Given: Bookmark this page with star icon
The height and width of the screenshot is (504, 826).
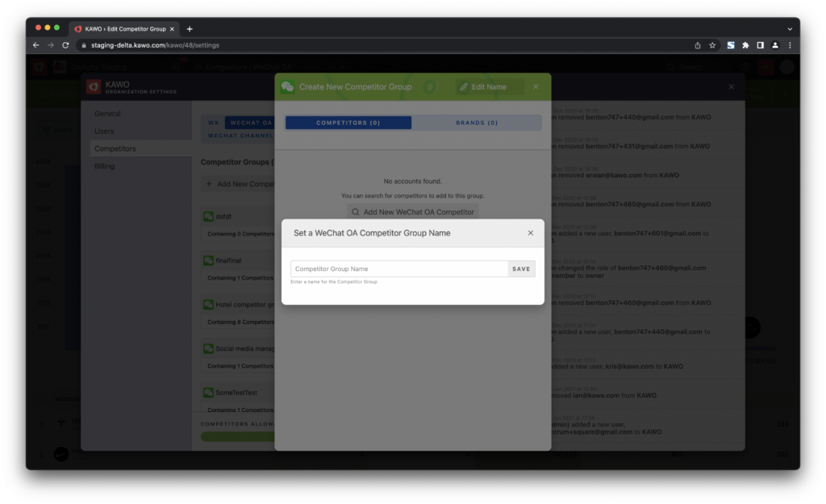Looking at the screenshot, I should [712, 45].
